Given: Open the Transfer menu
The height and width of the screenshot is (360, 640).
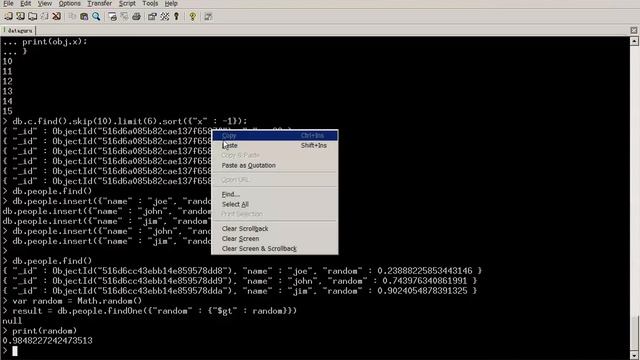Looking at the screenshot, I should pyautogui.click(x=100, y=3).
